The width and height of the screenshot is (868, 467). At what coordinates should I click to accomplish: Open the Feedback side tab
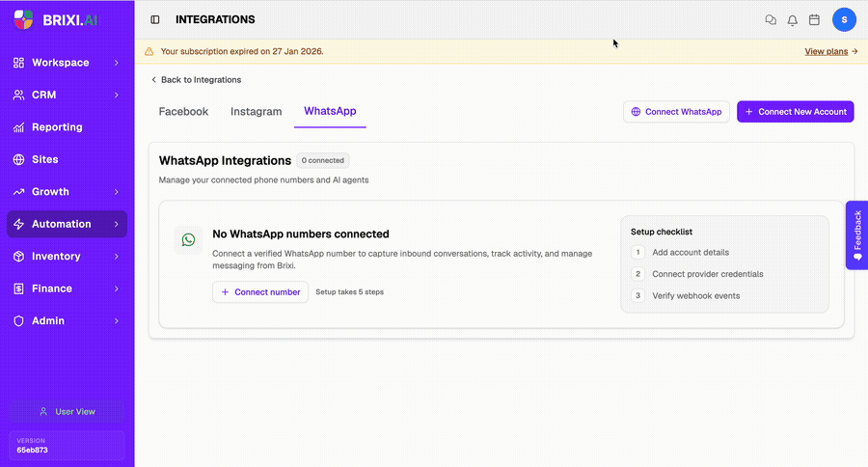[857, 235]
